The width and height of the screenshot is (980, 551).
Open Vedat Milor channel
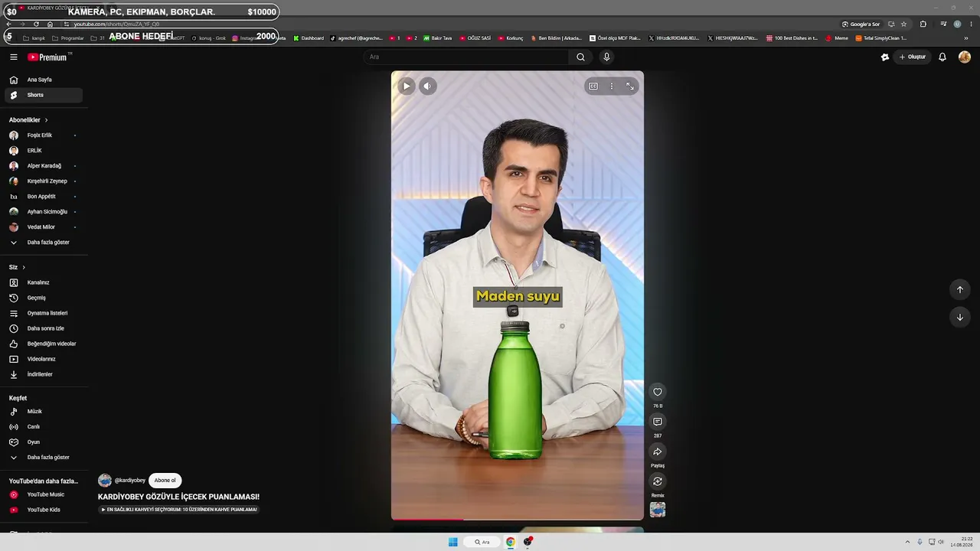pyautogui.click(x=44, y=227)
